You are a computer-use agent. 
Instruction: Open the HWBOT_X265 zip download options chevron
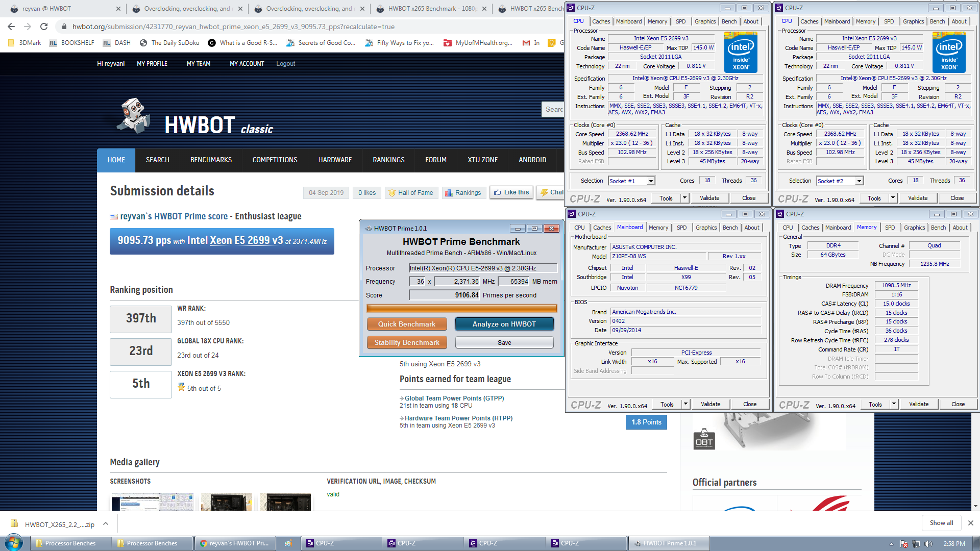(x=106, y=523)
